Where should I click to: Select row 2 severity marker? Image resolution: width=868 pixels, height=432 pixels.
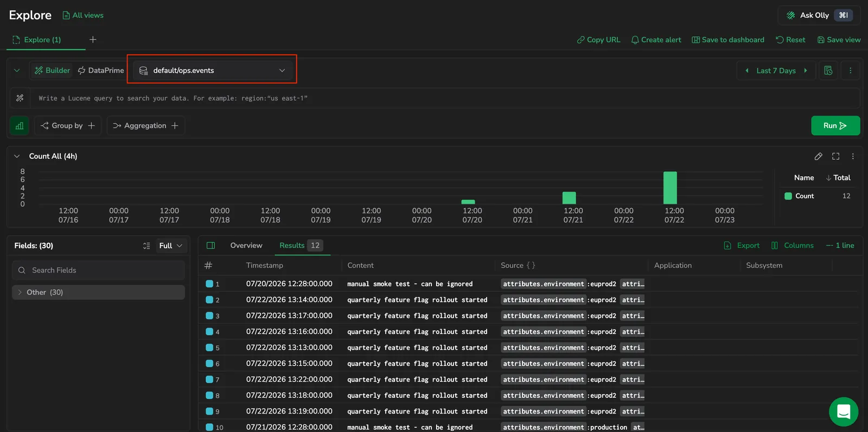click(x=209, y=300)
